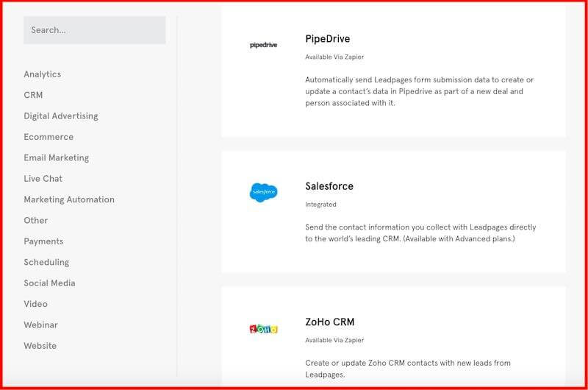Click the Pipedrive logo
Viewport: 588px width, 390px height.
click(264, 45)
